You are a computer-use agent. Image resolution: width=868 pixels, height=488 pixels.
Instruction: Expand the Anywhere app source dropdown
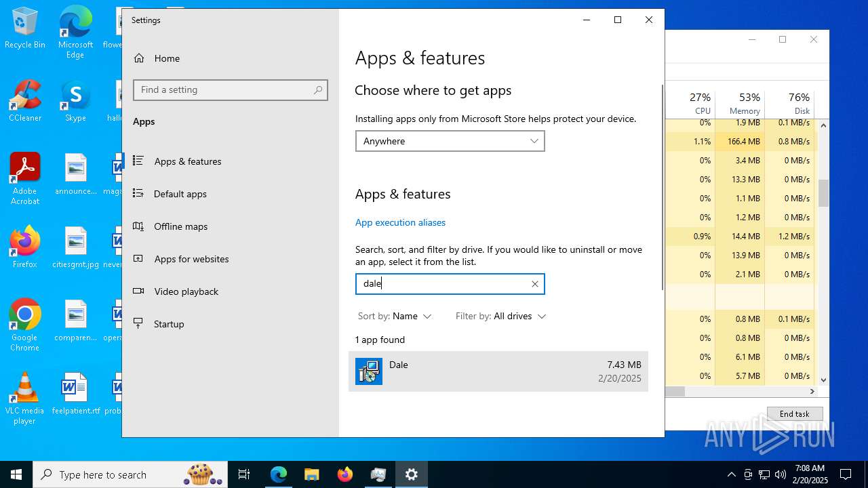click(x=450, y=141)
